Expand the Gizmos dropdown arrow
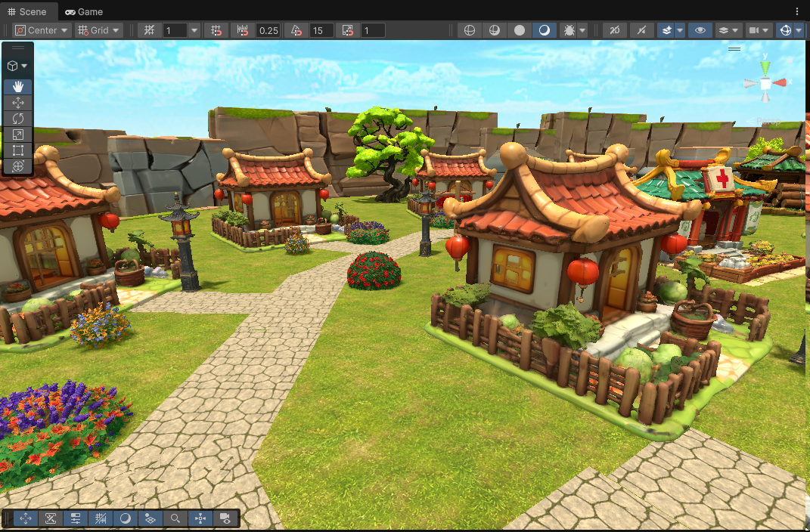 (x=799, y=30)
